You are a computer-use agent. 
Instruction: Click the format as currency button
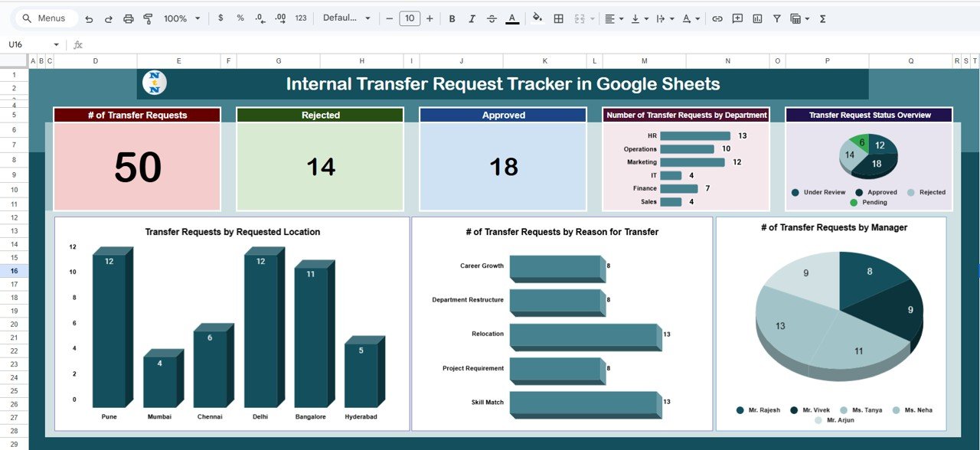tap(221, 18)
